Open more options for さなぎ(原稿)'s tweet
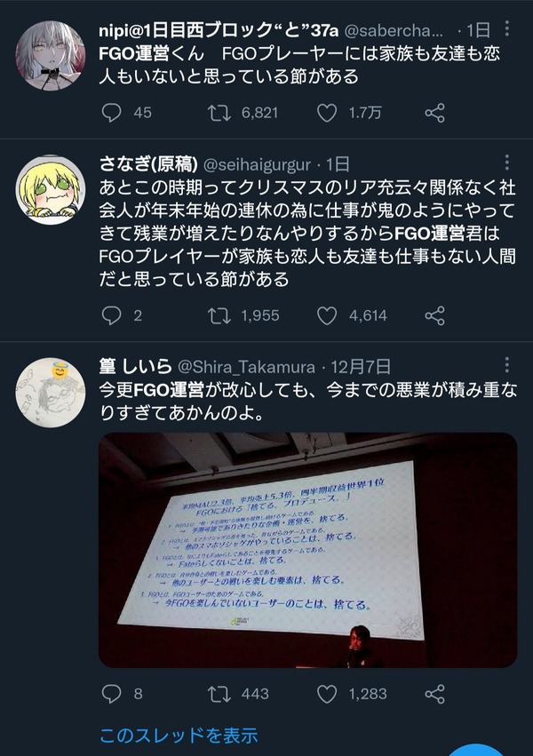The width and height of the screenshot is (533, 756). tap(506, 163)
